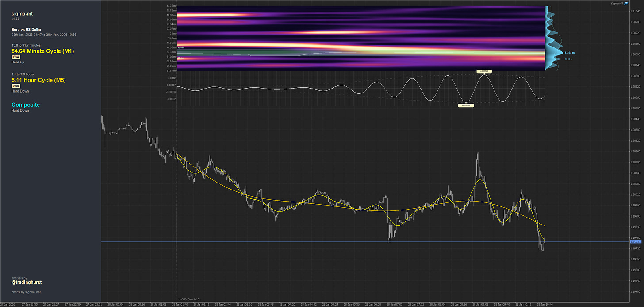Click the 0.00007 oscillator scale label
Viewport: 644px width, 307px height.
(x=170, y=85)
